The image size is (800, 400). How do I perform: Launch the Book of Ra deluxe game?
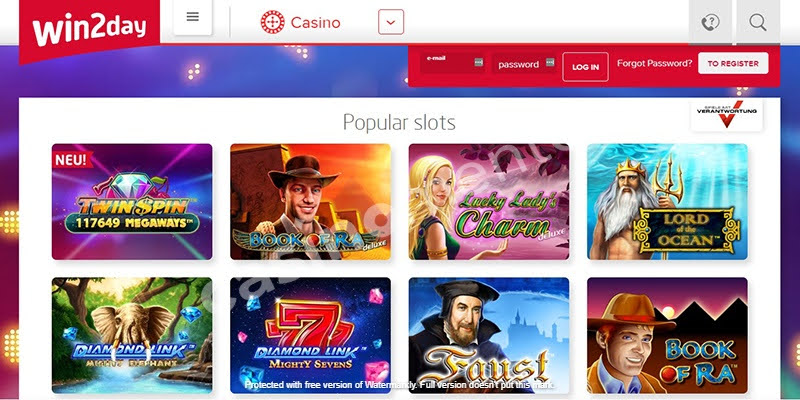click(x=310, y=202)
